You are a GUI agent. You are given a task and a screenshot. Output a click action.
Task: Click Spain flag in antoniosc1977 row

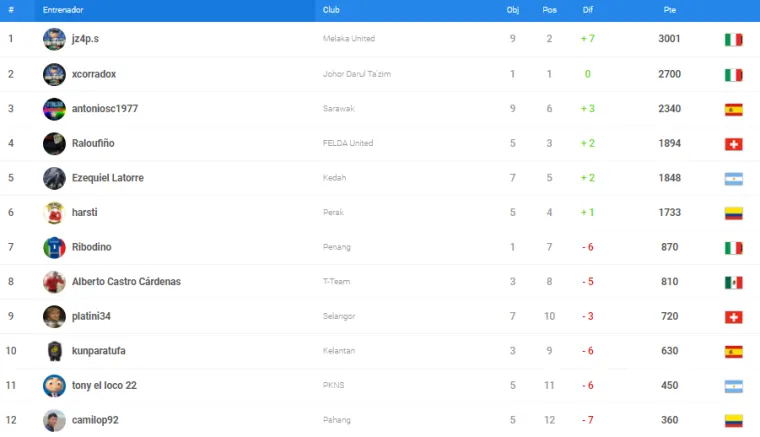click(x=733, y=109)
